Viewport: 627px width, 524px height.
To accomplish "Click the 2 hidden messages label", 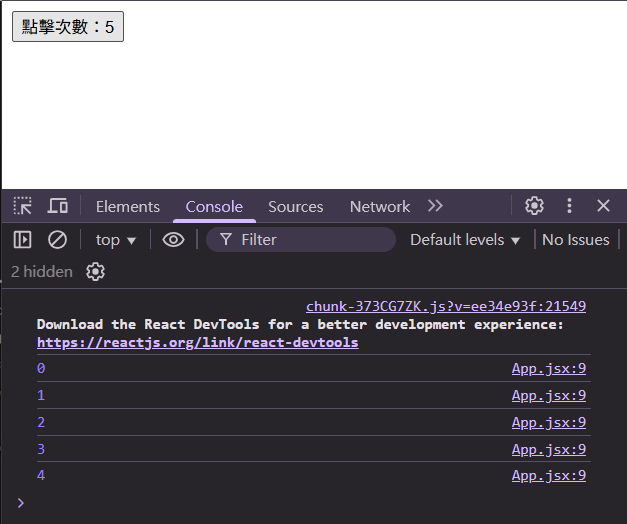I will tap(42, 272).
